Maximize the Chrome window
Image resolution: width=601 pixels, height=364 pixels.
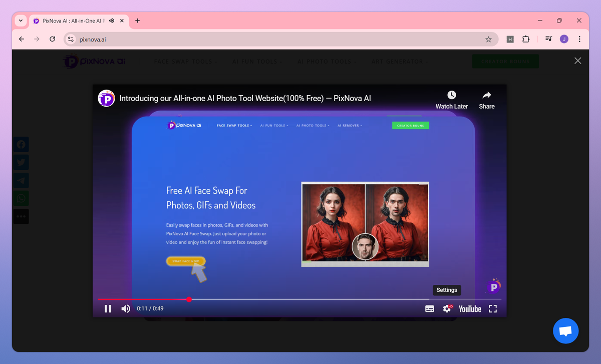[x=559, y=21]
